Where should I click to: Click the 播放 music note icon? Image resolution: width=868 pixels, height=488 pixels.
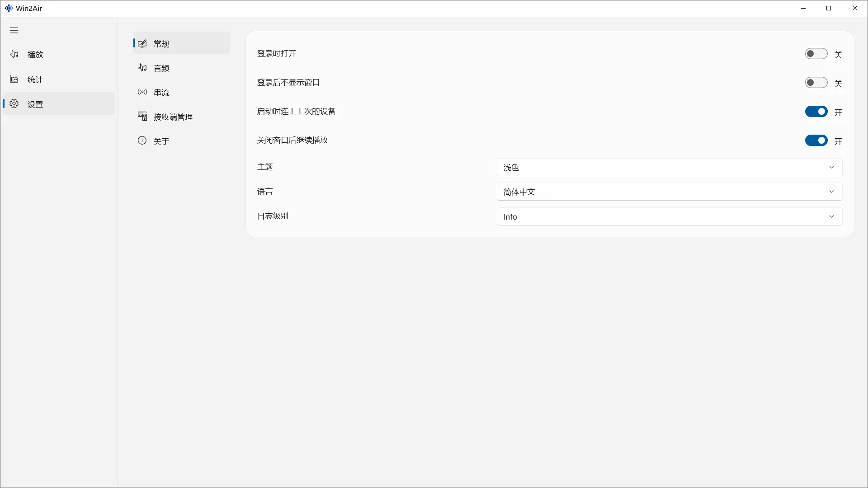click(x=14, y=54)
